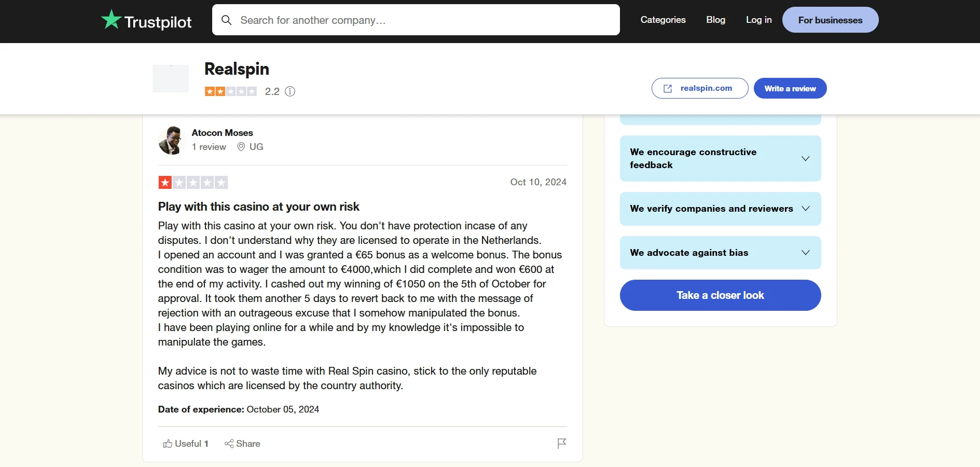Expand We verify companies and reviewers
The image size is (980, 467).
click(x=720, y=209)
